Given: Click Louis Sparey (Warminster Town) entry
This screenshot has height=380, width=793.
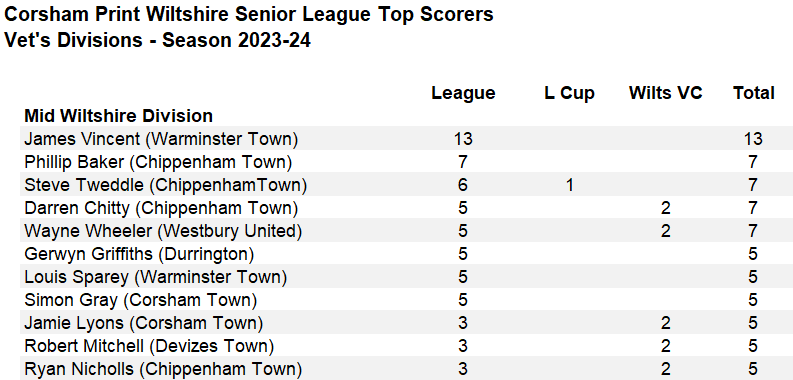Looking at the screenshot, I should pos(155,277).
